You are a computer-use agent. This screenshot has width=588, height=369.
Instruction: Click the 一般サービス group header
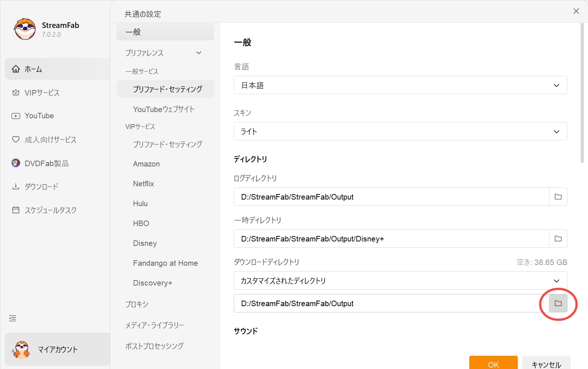tap(142, 71)
